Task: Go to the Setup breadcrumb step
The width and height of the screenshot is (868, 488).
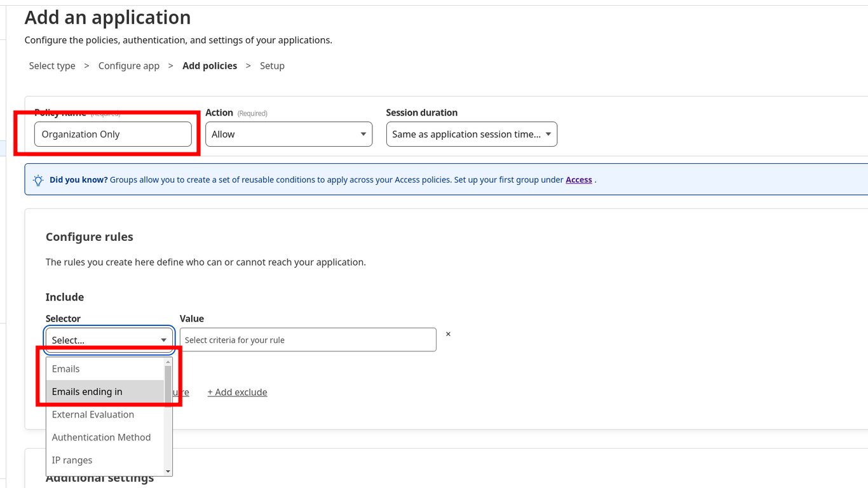Action: [x=272, y=65]
